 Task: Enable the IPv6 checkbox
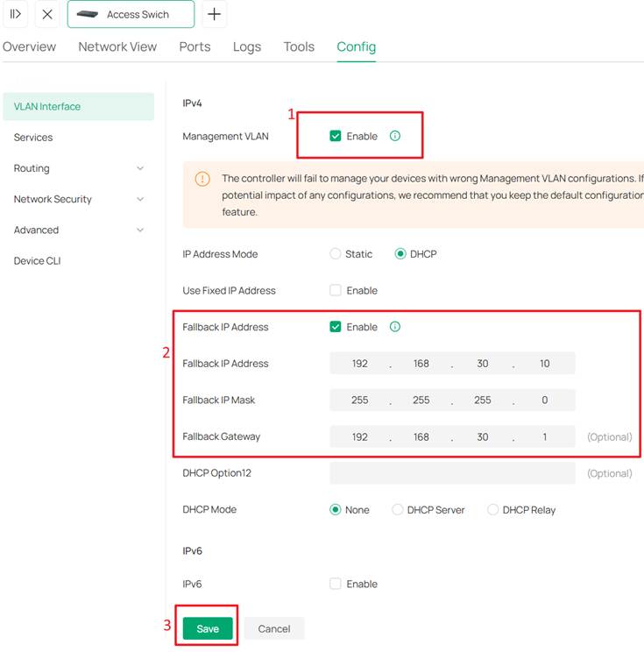[336, 584]
